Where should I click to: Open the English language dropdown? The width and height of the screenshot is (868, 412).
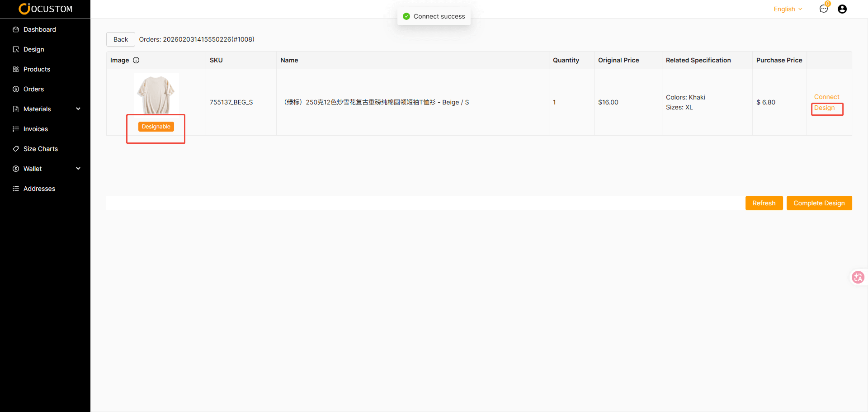coord(788,9)
